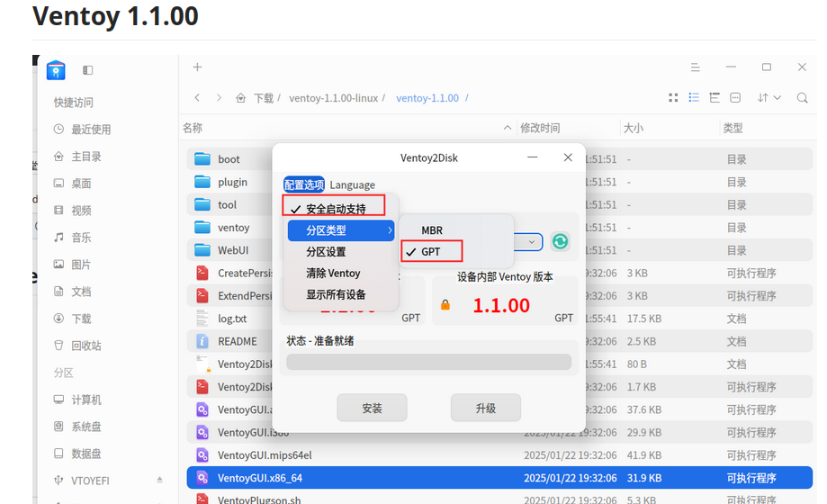This screenshot has height=504, width=827.
Task: Click the lock icon beside 1.1.00
Action: pos(445,304)
